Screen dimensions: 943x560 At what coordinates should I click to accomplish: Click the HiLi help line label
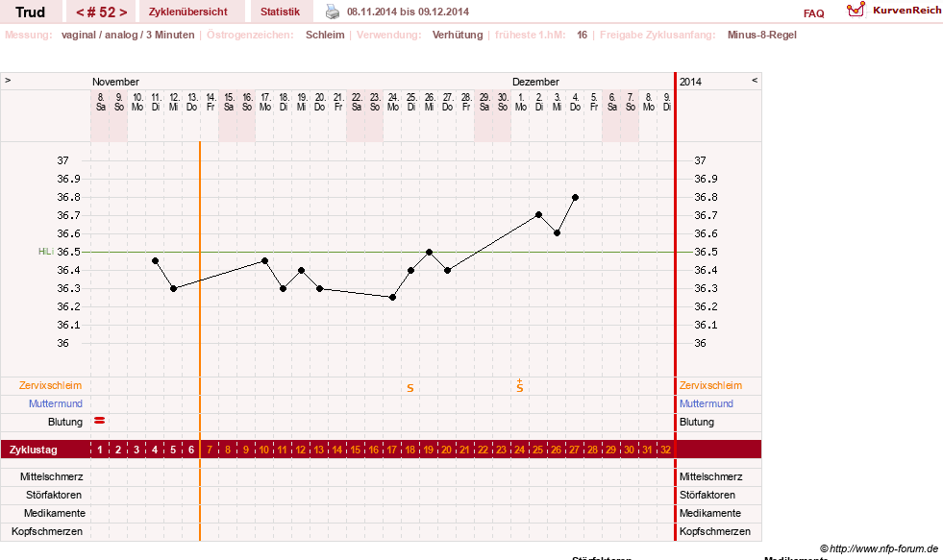coord(46,251)
